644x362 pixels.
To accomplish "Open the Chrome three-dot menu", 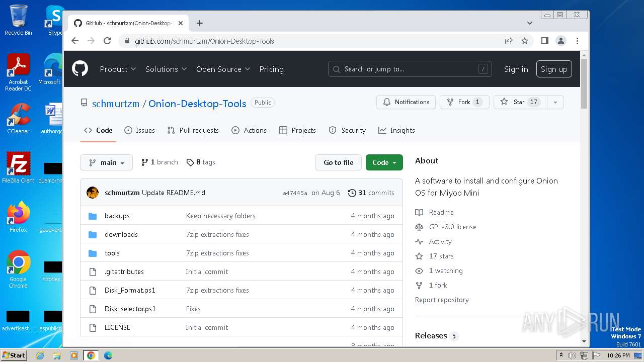I will pyautogui.click(x=577, y=41).
